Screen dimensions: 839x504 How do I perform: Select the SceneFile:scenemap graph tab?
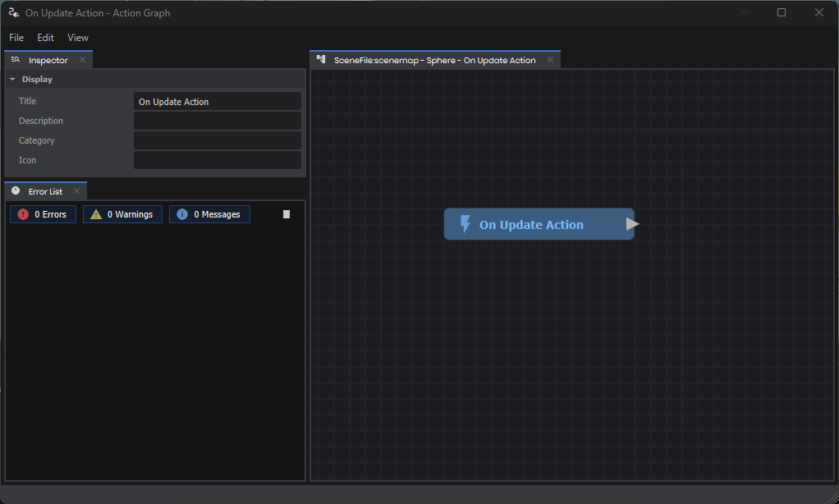pos(433,59)
